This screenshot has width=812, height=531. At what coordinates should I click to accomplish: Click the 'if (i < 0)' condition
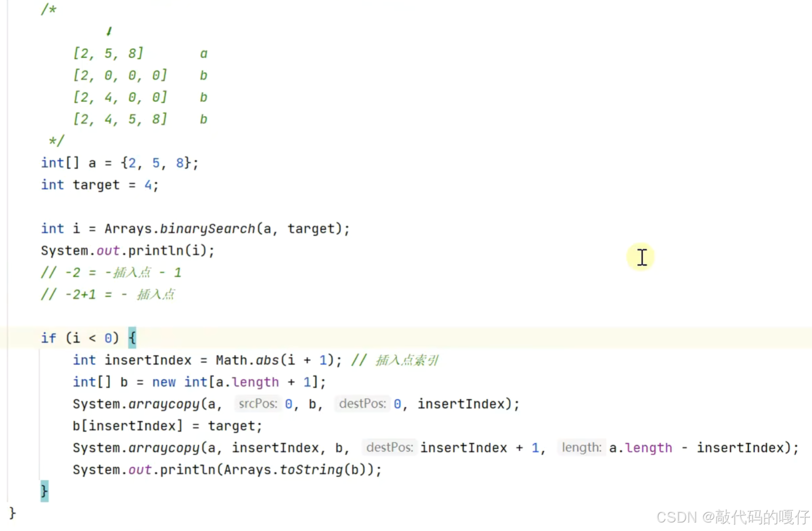(x=80, y=338)
